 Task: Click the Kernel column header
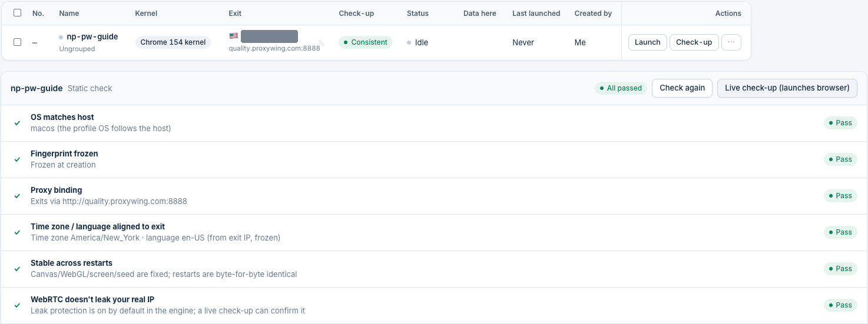click(146, 13)
